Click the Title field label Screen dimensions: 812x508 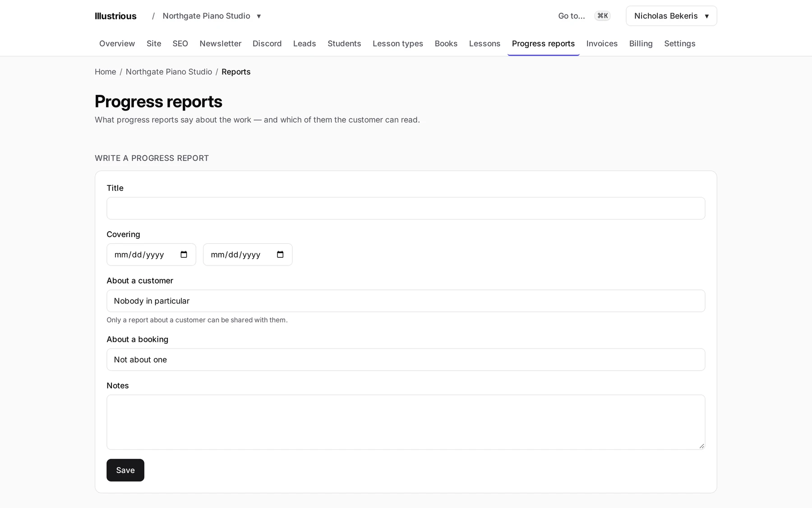point(115,188)
